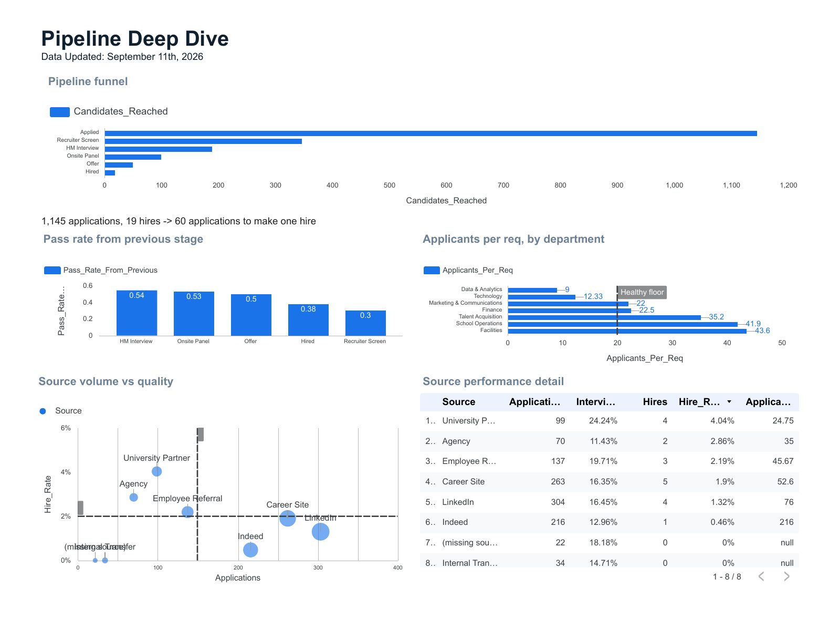This screenshot has height=631, width=840.
Task: Click the Healthy floor reference label
Action: (x=642, y=292)
